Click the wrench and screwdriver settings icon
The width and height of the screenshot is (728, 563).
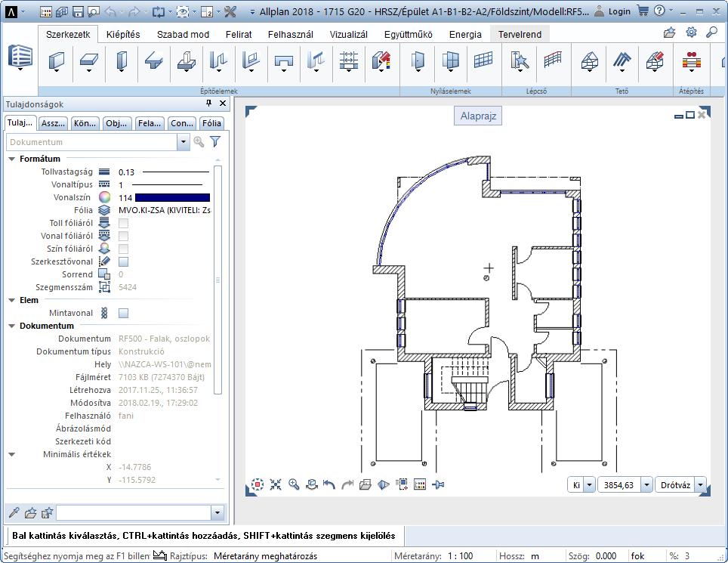coord(230,11)
